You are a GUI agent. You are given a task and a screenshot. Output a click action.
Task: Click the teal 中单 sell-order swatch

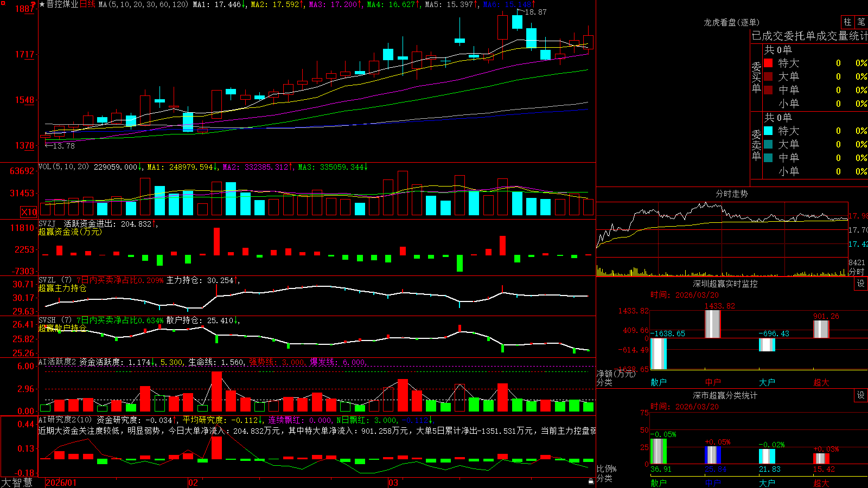pyautogui.click(x=768, y=158)
